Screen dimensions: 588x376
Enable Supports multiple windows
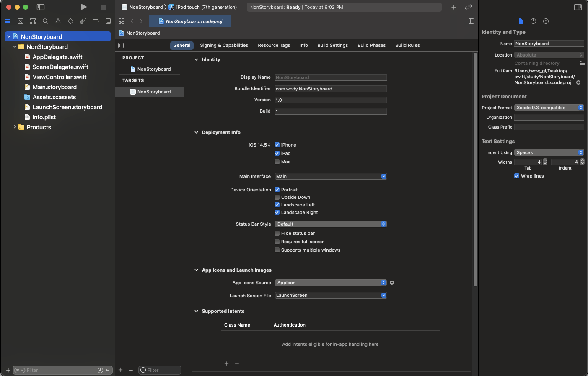[x=277, y=250]
